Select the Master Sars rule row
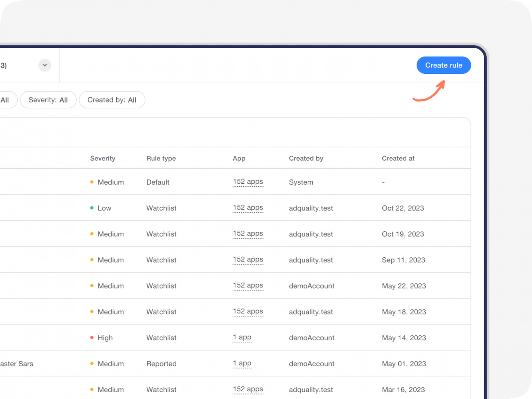Screen dimensions: 532x399 click(x=17, y=363)
